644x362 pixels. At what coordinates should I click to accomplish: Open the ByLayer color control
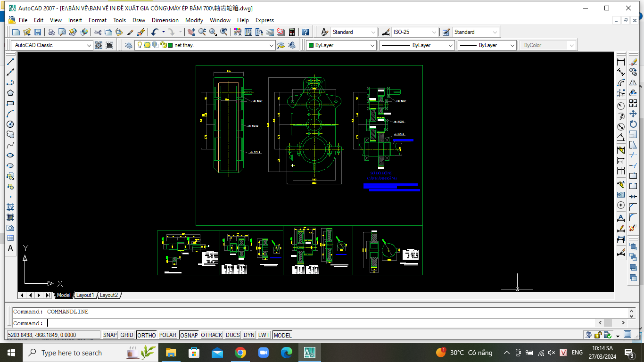point(340,45)
